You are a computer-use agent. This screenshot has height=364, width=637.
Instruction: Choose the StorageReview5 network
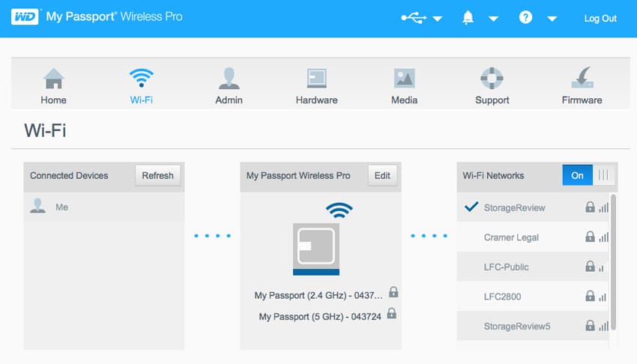(533, 326)
